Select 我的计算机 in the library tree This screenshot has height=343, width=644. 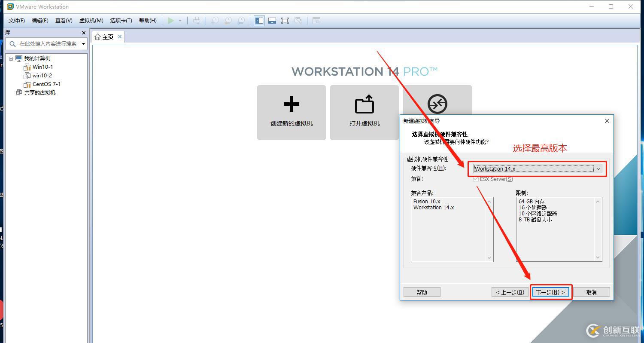[37, 58]
